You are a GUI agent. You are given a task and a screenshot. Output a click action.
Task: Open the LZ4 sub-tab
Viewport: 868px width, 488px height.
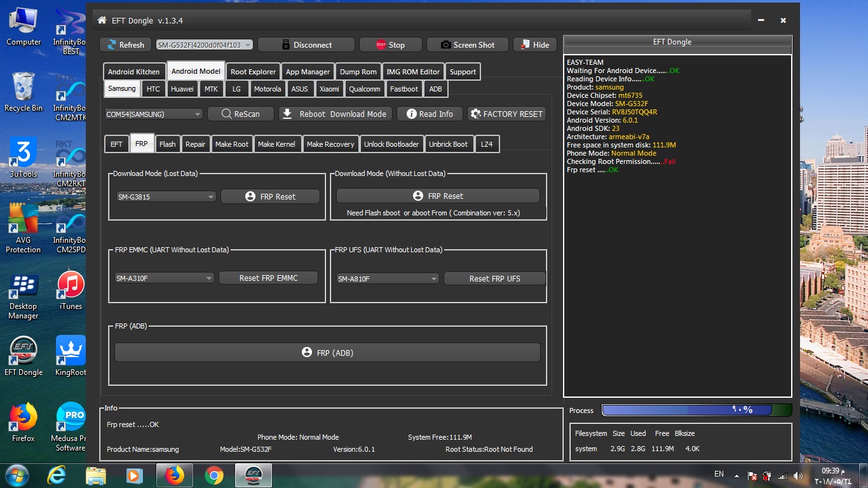click(x=487, y=144)
